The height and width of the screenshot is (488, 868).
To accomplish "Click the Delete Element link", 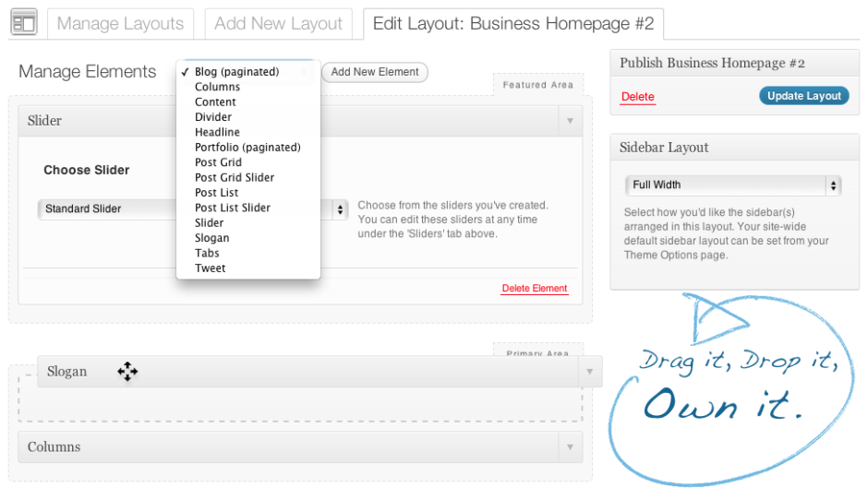I will [x=534, y=289].
